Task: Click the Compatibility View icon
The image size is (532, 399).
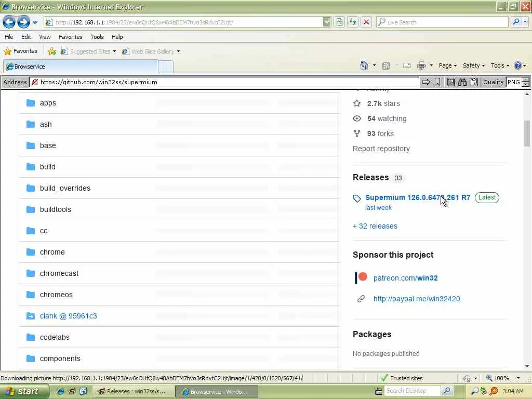Action: pyautogui.click(x=339, y=22)
